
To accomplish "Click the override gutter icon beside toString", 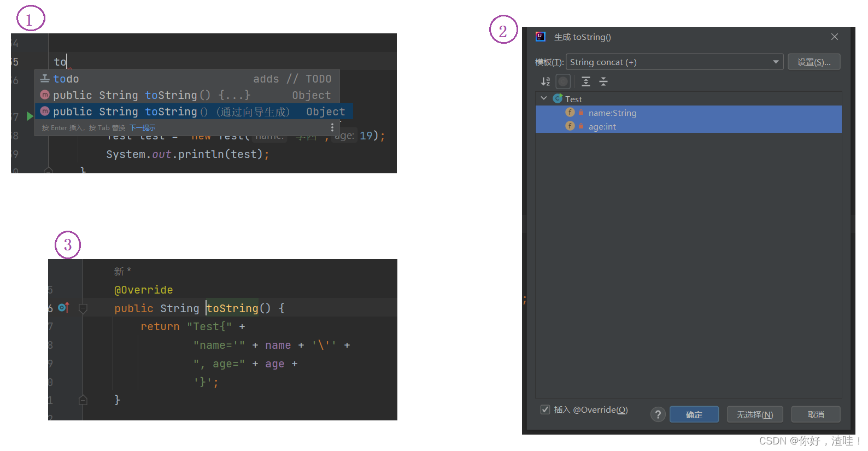I will [63, 308].
